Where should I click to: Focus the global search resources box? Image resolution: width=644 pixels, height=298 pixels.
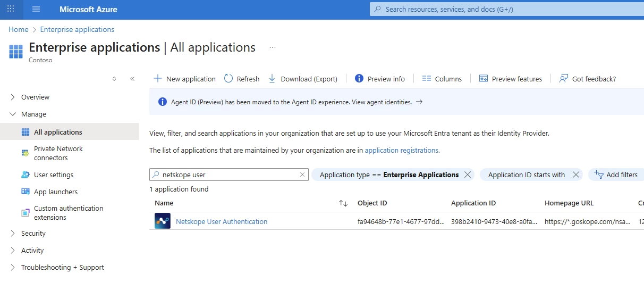(x=507, y=9)
